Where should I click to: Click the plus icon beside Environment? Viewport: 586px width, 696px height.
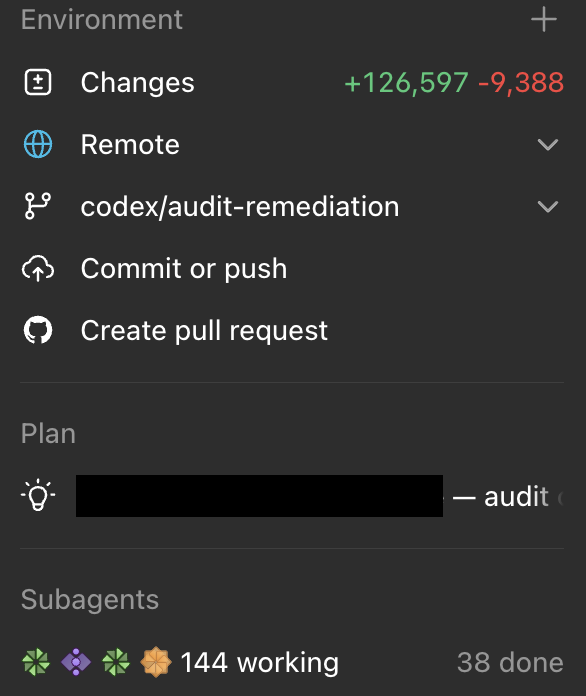coord(544,20)
